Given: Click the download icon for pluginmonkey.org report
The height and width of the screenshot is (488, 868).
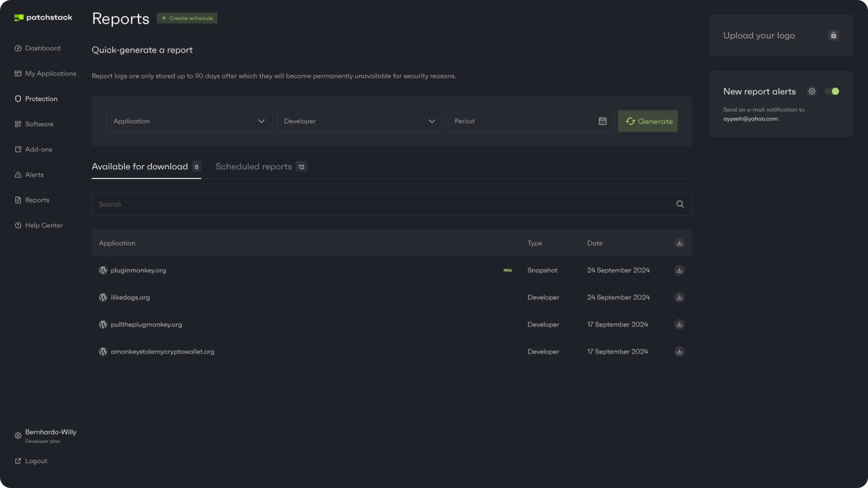Looking at the screenshot, I should point(679,271).
